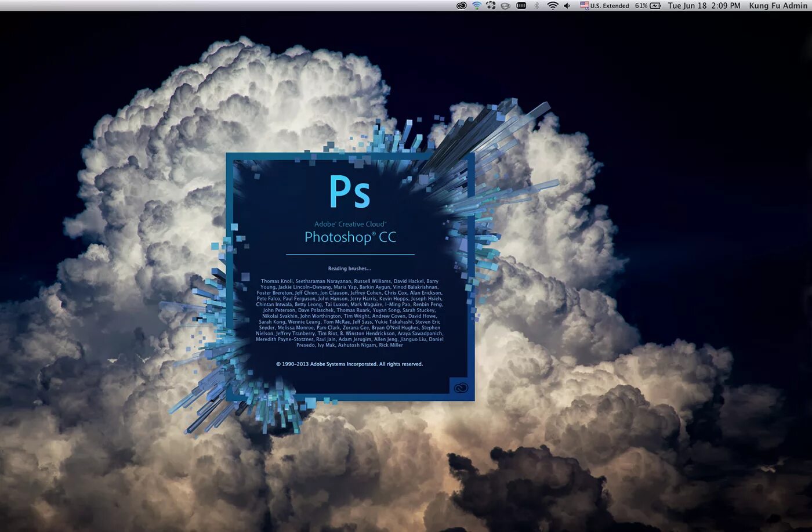The height and width of the screenshot is (532, 812).
Task: Open the black Wi-Fi network menu
Action: 553,6
